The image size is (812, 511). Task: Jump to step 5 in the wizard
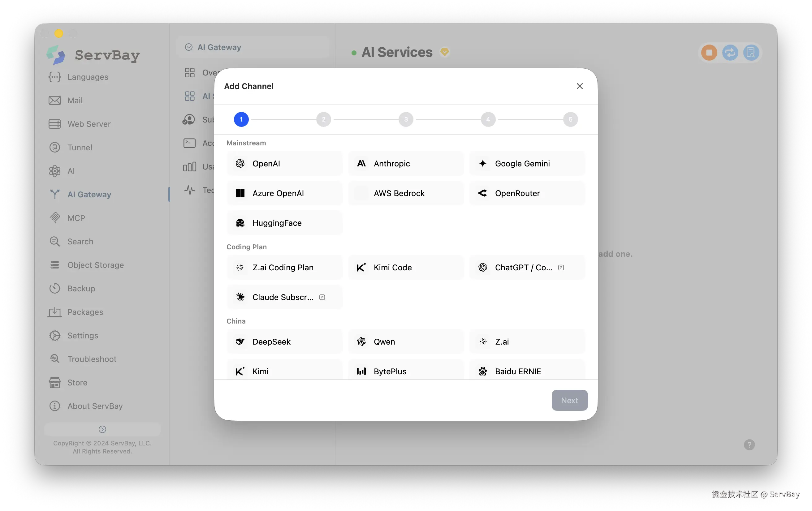tap(570, 119)
